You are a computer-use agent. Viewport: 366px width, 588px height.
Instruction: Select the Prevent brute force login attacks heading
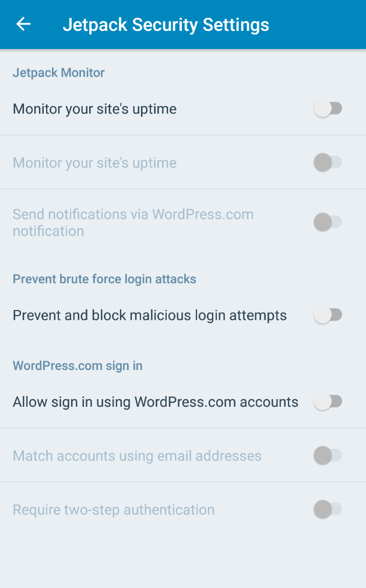[x=104, y=279]
